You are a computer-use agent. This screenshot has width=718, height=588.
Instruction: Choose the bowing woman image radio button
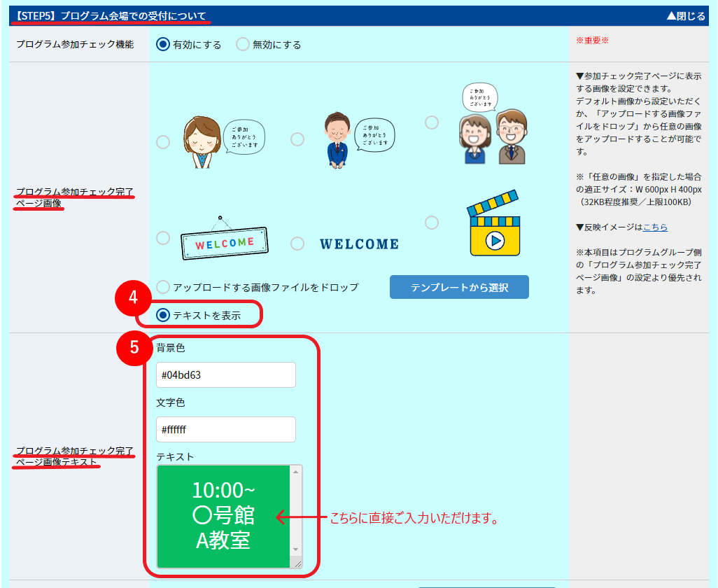pos(163,142)
